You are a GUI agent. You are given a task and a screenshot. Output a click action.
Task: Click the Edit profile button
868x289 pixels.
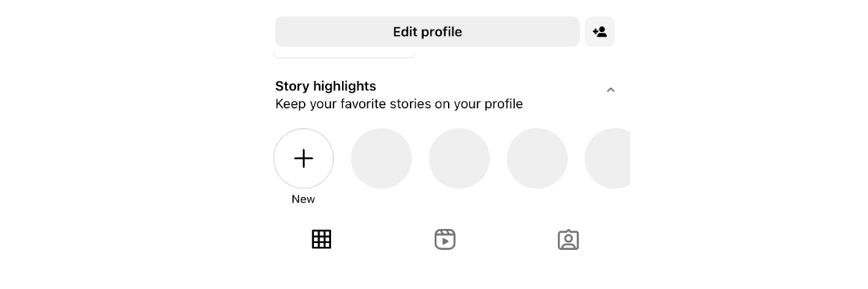point(427,32)
